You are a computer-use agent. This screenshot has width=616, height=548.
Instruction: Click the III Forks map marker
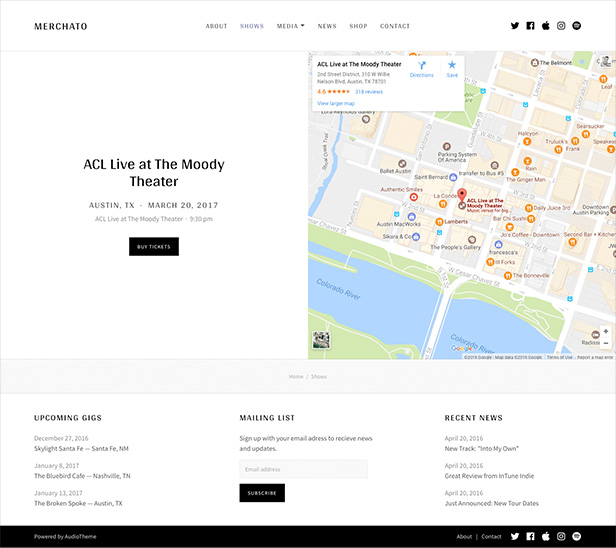(x=490, y=262)
